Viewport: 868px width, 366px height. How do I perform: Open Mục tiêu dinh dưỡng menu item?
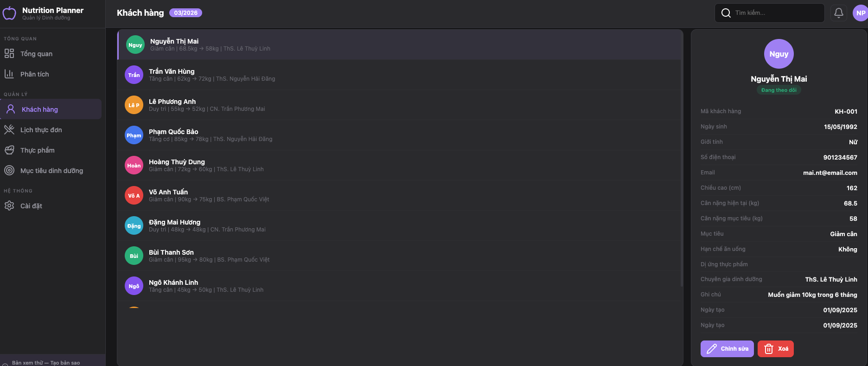51,171
